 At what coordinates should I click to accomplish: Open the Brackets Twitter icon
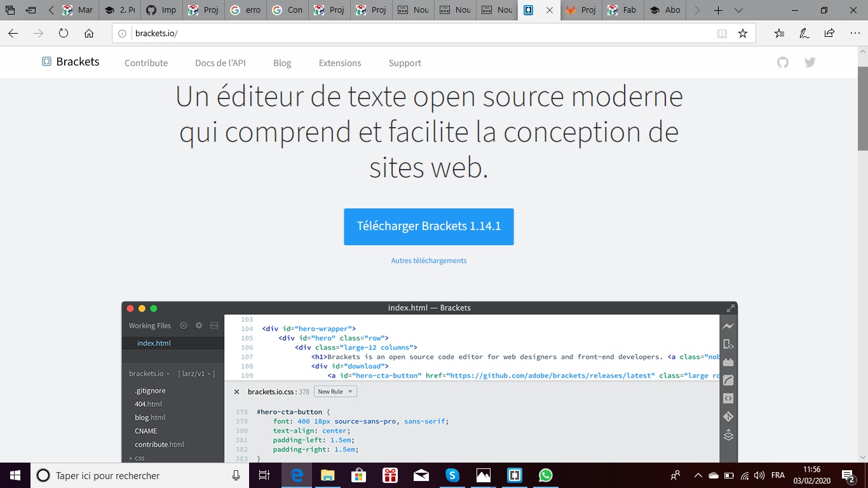click(810, 62)
